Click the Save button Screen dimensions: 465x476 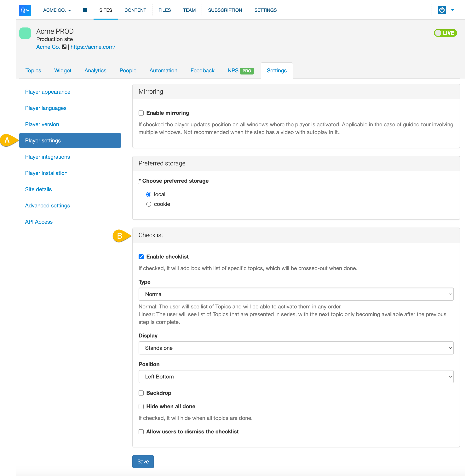coord(143,461)
